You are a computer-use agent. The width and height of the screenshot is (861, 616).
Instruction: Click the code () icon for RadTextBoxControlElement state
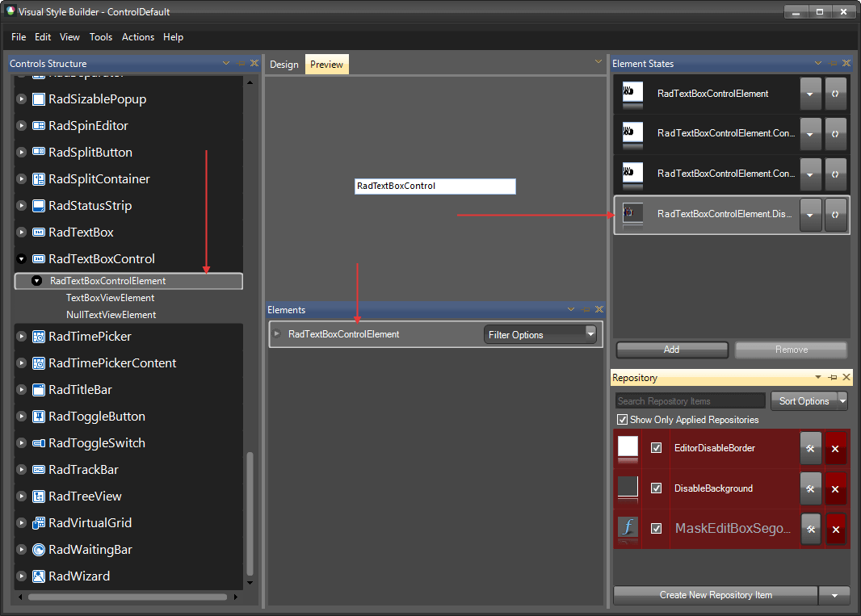point(836,93)
